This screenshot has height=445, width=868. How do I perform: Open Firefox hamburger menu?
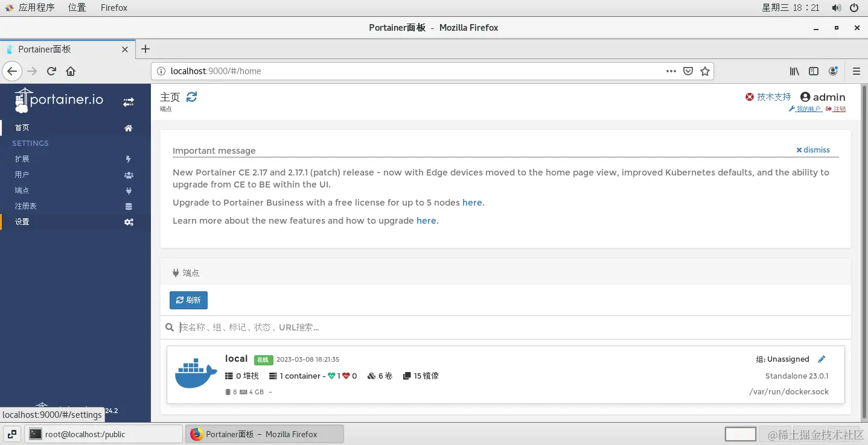coord(857,71)
